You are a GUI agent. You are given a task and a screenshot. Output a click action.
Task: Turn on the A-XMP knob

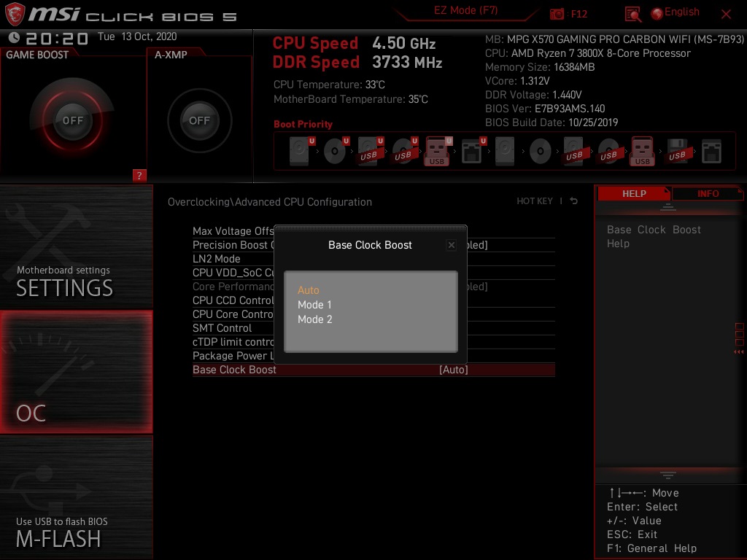(199, 120)
